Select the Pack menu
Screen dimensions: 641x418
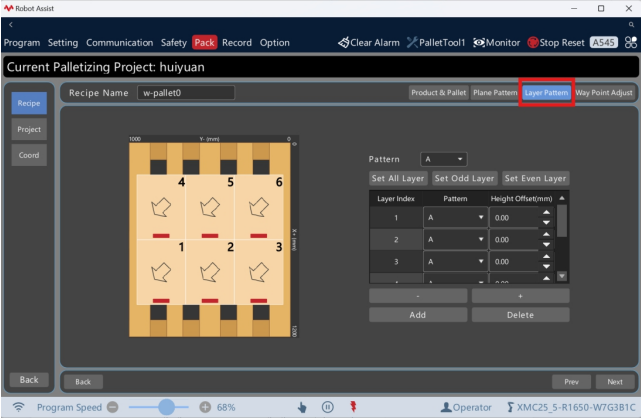(204, 42)
